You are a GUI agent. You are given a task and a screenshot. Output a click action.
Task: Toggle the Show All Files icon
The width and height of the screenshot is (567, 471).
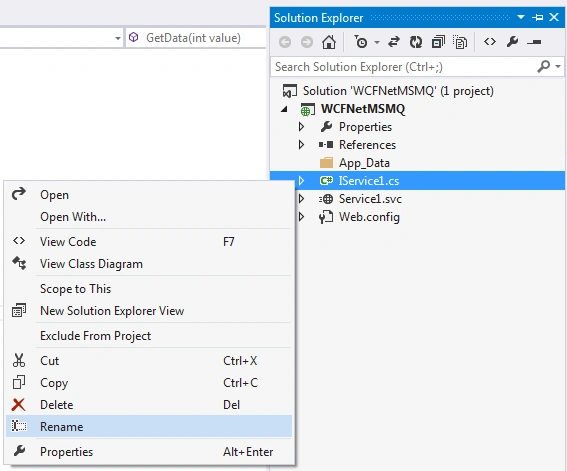(x=460, y=42)
